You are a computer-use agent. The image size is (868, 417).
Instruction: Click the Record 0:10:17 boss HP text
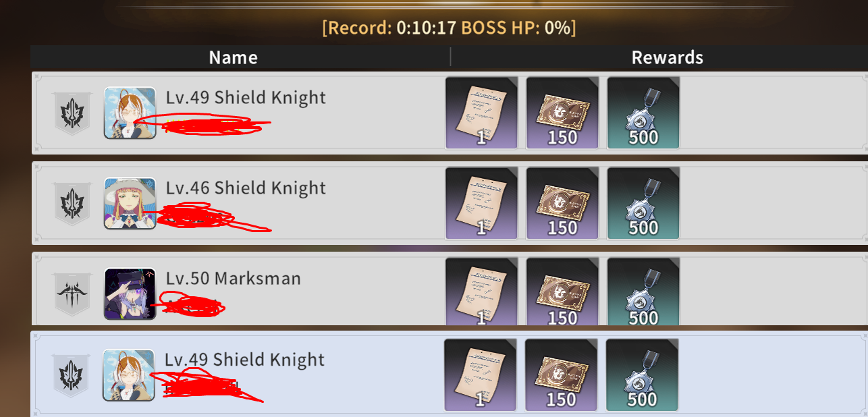click(x=449, y=28)
